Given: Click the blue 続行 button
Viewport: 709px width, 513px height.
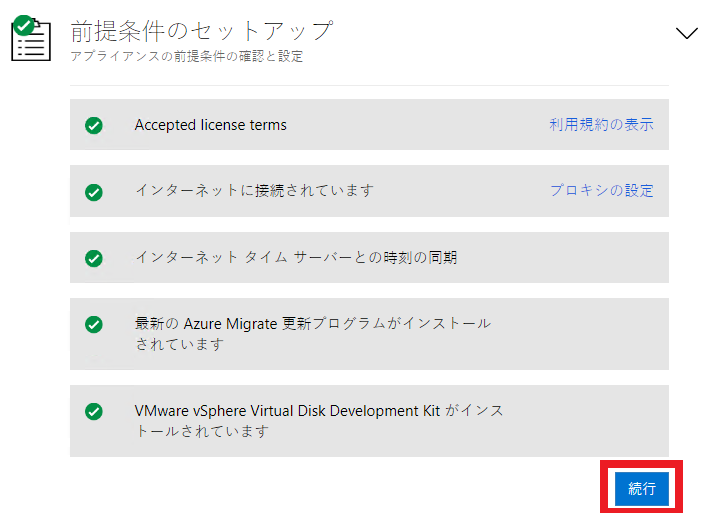Looking at the screenshot, I should (x=641, y=489).
